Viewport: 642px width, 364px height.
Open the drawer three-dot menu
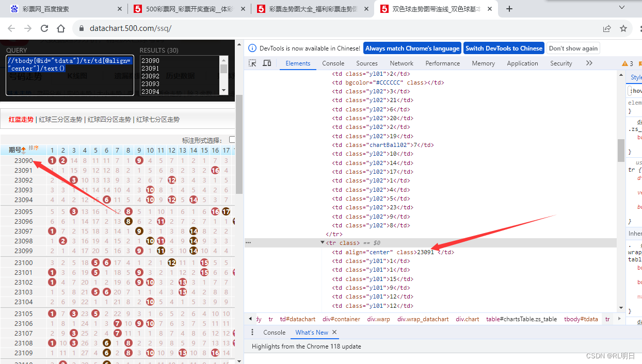point(252,333)
